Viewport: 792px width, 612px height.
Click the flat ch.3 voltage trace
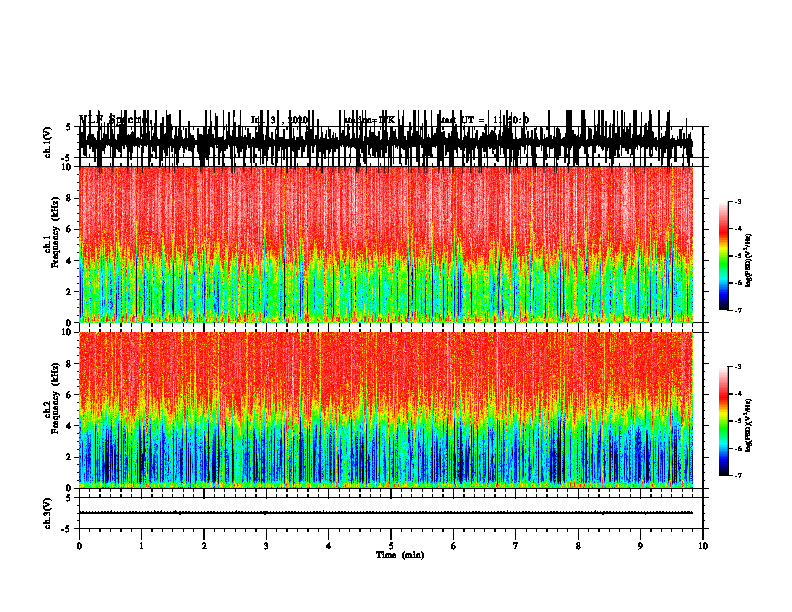pos(386,513)
